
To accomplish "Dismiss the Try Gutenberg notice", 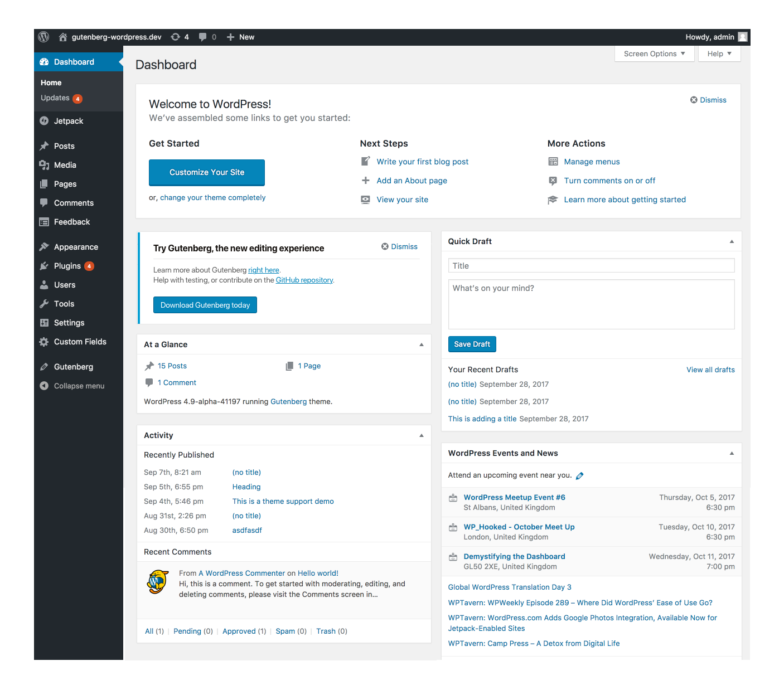I will (x=399, y=247).
